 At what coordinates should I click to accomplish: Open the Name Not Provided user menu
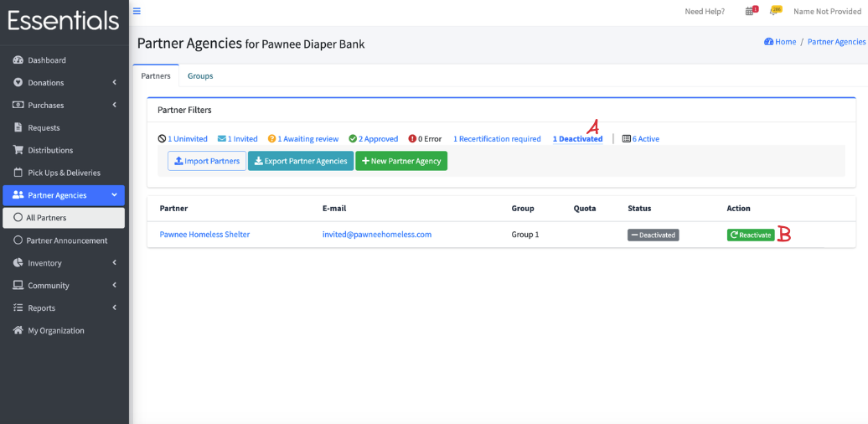coord(827,11)
